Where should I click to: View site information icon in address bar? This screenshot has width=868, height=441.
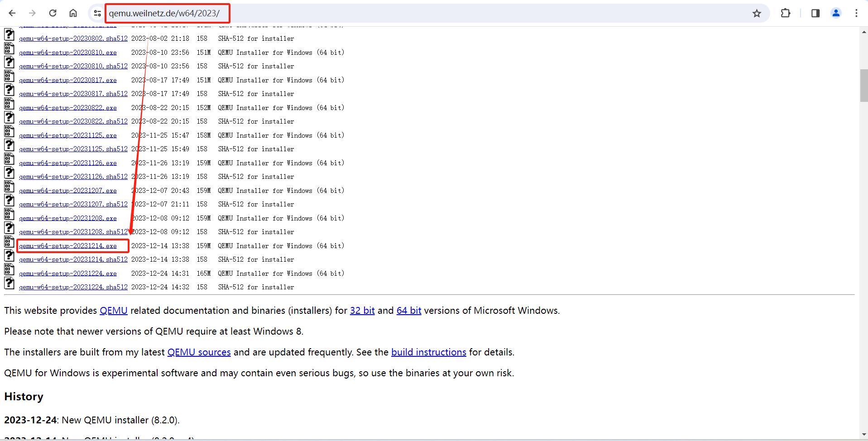(x=97, y=13)
